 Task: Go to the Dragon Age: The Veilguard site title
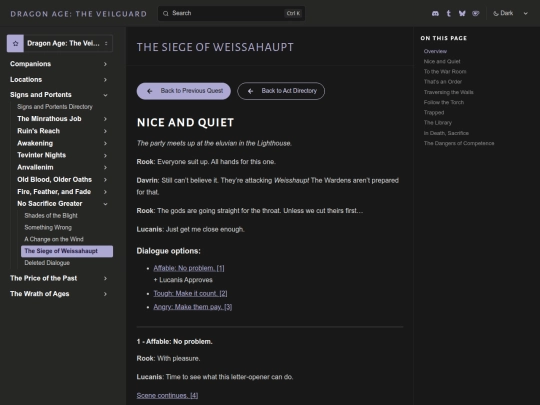tap(79, 14)
